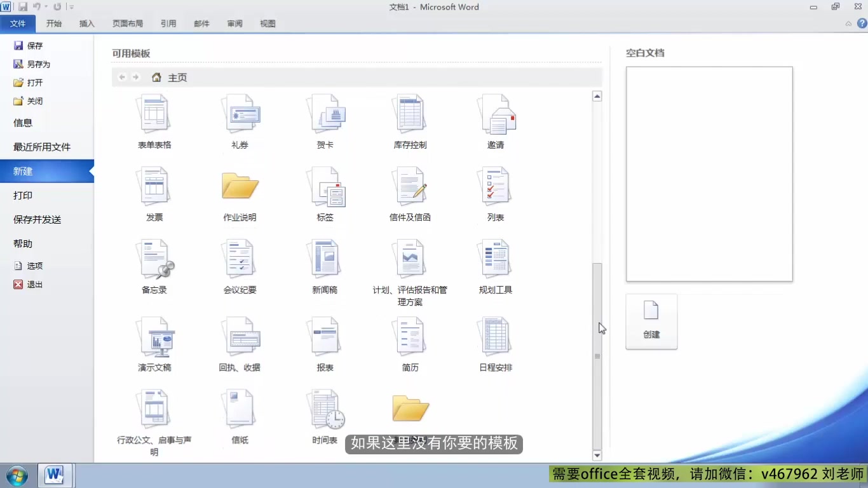Screen dimensions: 868x488
Task: Open the 时间表 template category
Action: coord(325,417)
